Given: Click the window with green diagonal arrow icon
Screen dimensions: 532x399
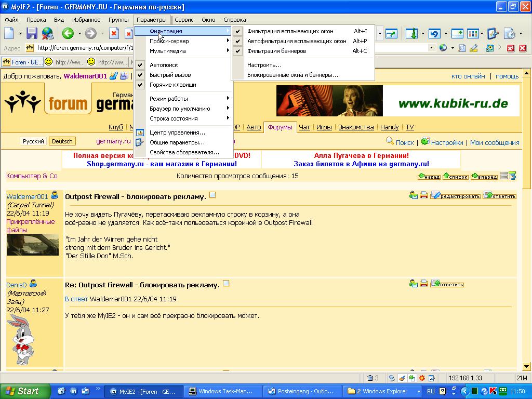Looking at the screenshot, I should click(x=391, y=34).
